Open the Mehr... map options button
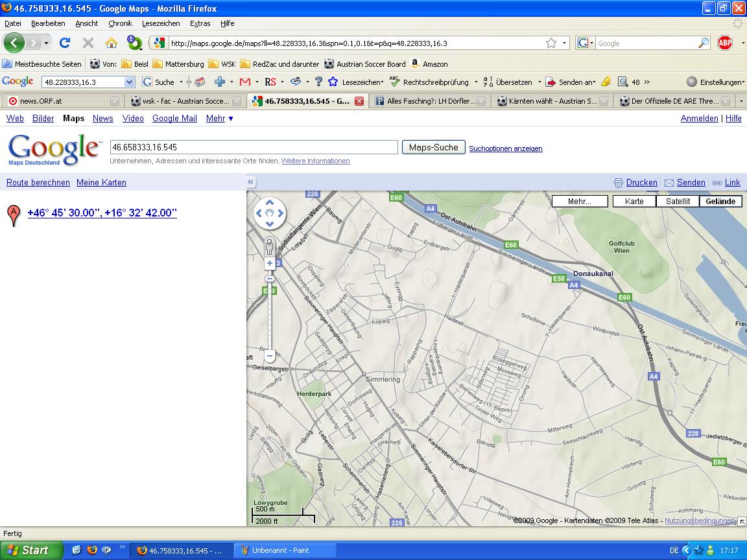The image size is (747, 560). (579, 202)
